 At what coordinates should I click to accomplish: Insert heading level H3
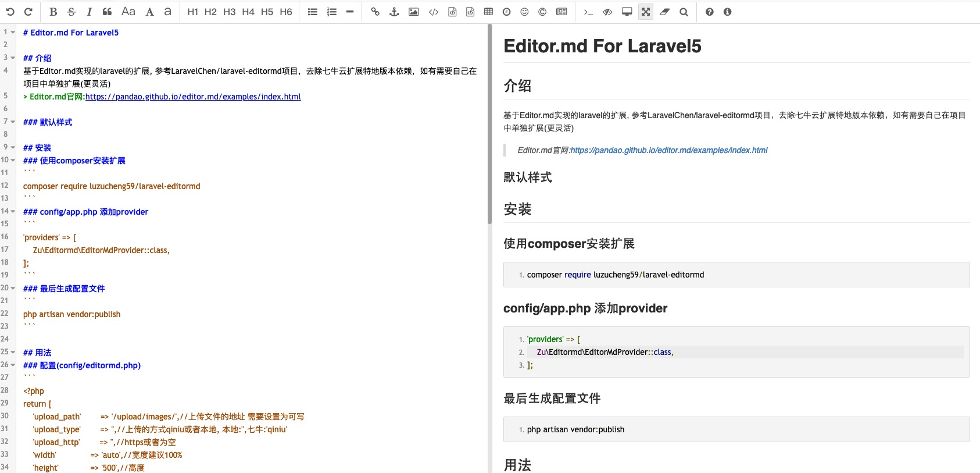click(x=230, y=12)
